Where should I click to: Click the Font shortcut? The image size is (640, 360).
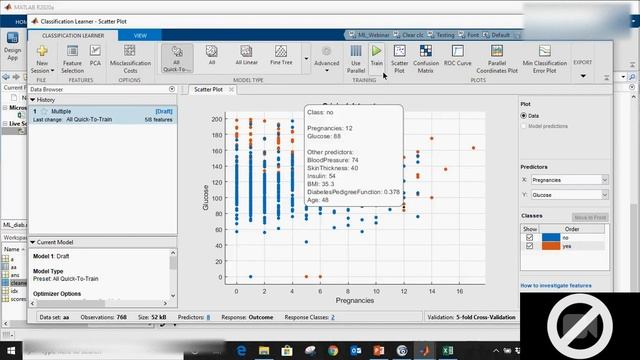tap(469, 35)
